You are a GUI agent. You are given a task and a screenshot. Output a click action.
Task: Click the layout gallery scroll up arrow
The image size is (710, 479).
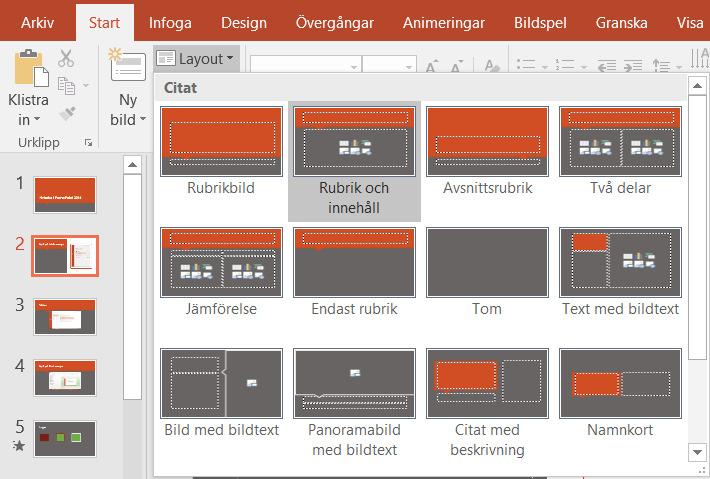point(697,86)
